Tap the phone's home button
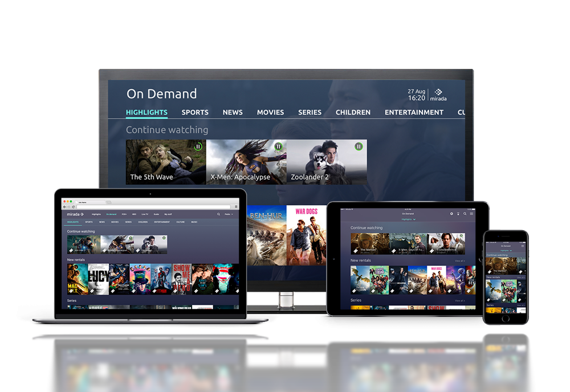The height and width of the screenshot is (392, 570). pyautogui.click(x=506, y=318)
